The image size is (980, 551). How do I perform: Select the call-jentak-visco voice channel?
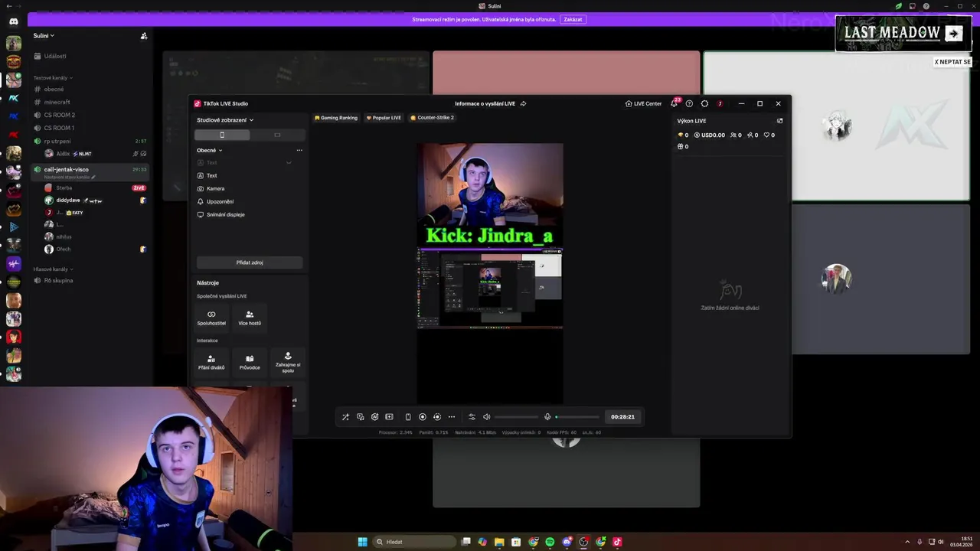[90, 171]
